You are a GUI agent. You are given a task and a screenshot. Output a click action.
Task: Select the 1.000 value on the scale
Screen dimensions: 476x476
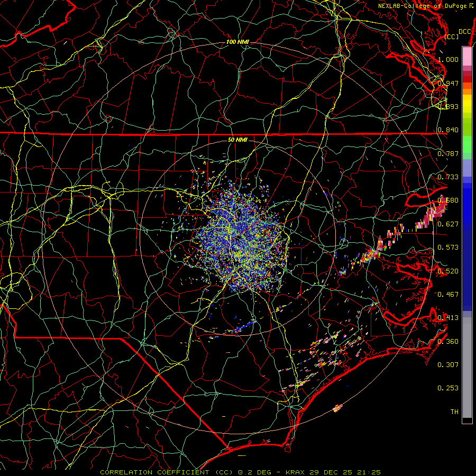[448, 59]
